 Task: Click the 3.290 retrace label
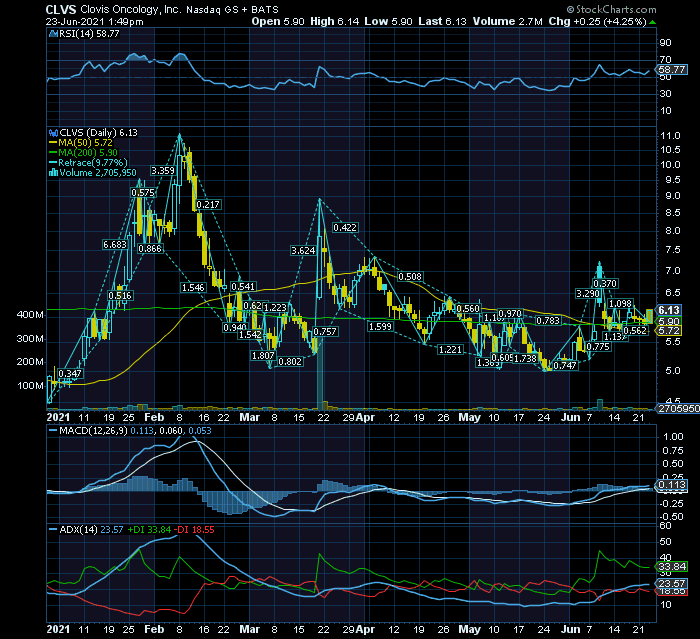pyautogui.click(x=588, y=293)
